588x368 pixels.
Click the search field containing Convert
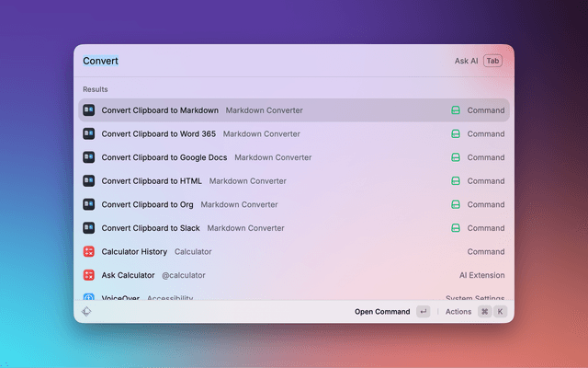click(257, 62)
